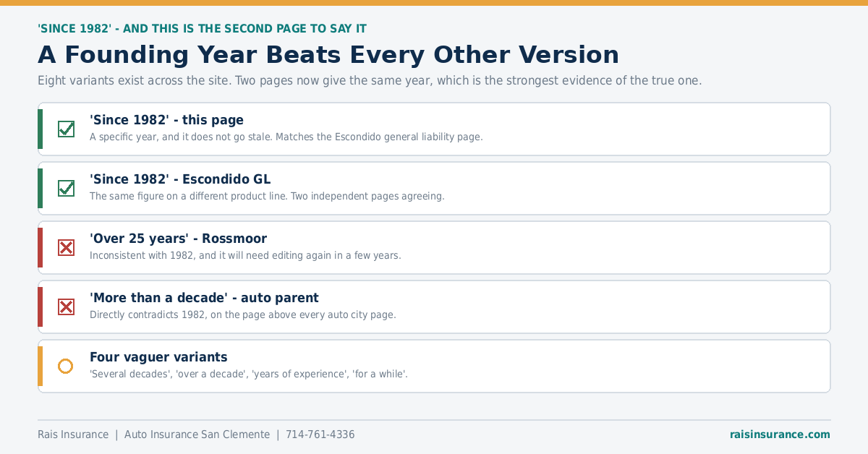
Task: Click the green checkmark beside 'Since 1982' - Escondido GL
Action: [66, 188]
